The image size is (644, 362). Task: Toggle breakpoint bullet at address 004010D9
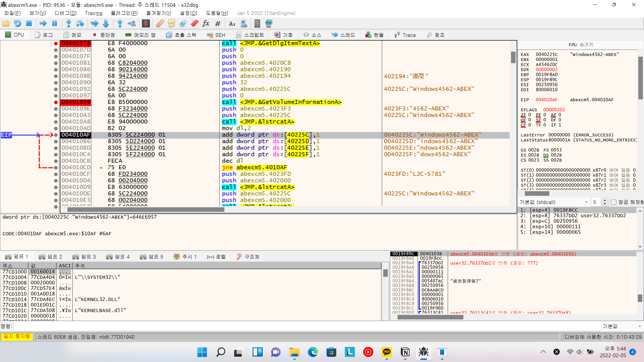[x=56, y=187]
